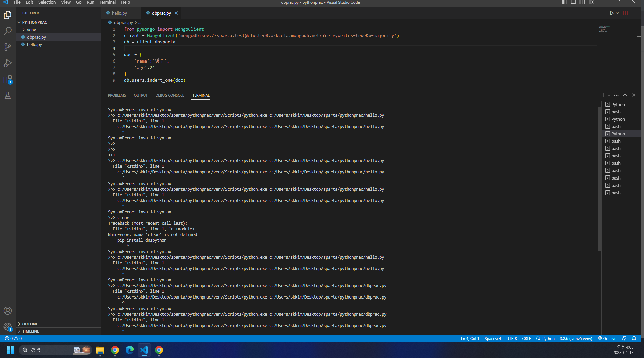
Task: Open the View menu
Action: [66, 2]
